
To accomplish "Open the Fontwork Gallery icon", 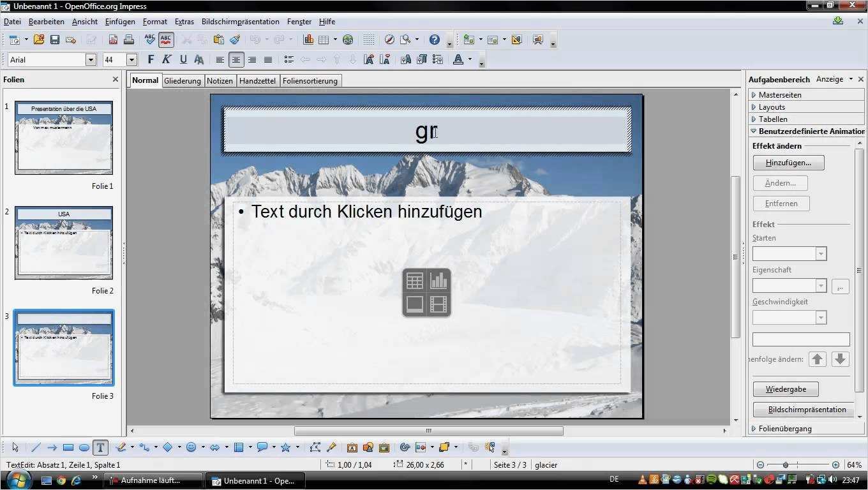I will (x=352, y=447).
